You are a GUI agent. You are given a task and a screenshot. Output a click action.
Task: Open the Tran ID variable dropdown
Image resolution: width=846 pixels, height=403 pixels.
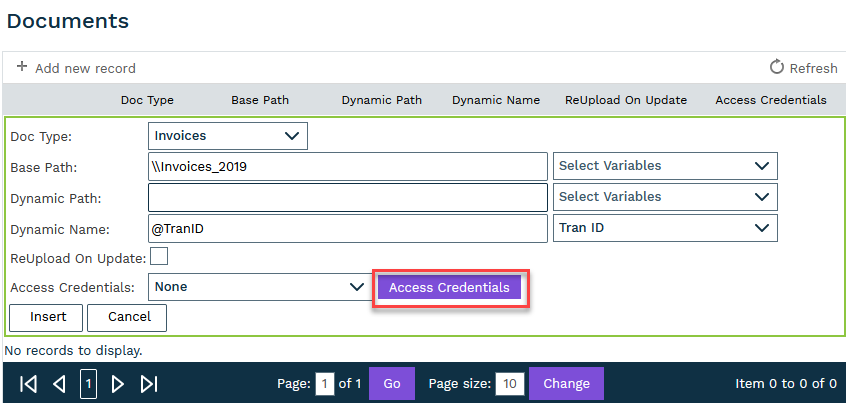[664, 229]
